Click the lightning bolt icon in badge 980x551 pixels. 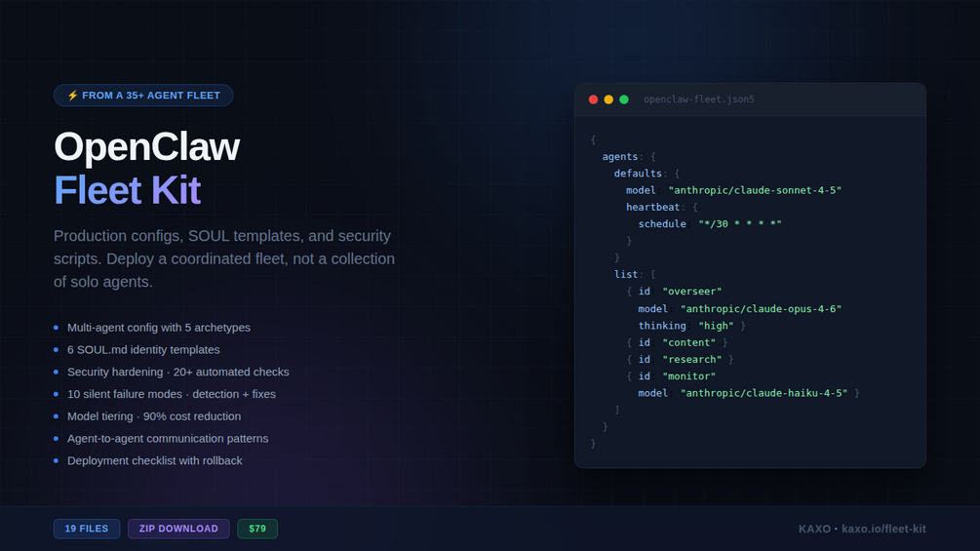point(72,96)
